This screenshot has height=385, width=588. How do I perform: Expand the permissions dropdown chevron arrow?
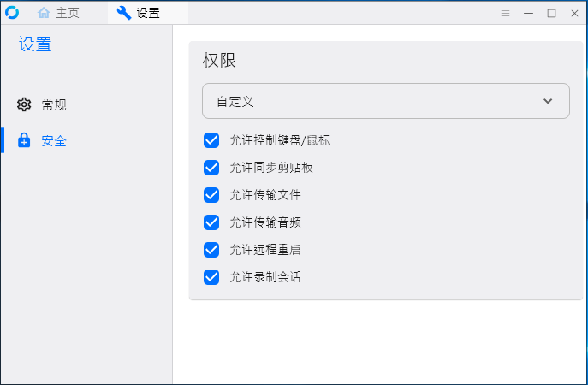(548, 101)
